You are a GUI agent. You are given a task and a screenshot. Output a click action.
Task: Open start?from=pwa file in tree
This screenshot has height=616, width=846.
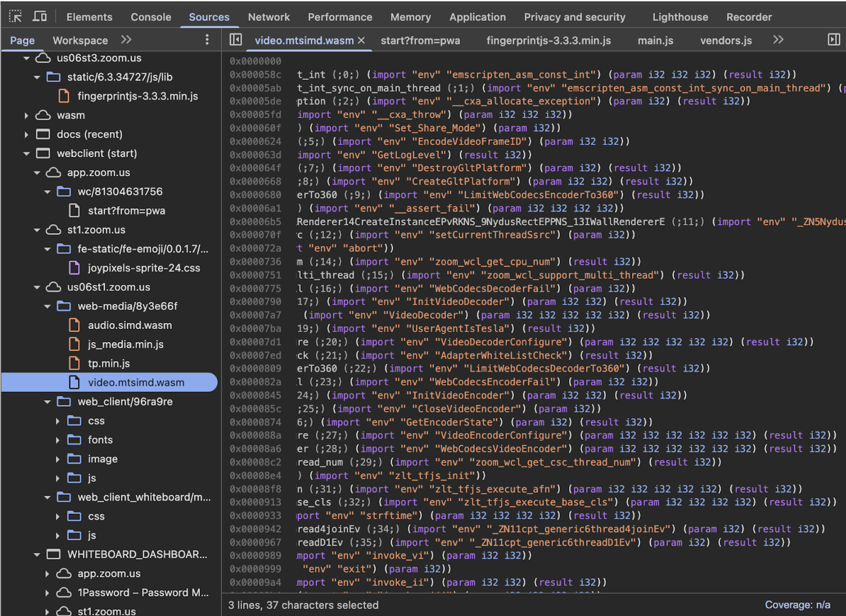point(126,211)
